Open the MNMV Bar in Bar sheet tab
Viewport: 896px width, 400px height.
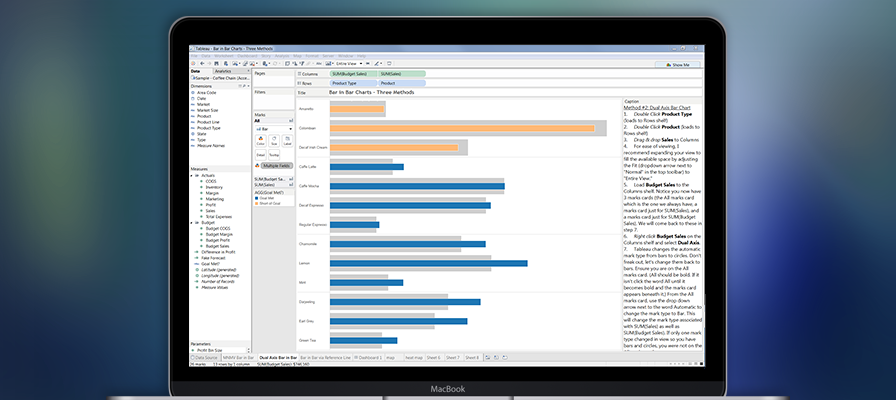(238, 357)
